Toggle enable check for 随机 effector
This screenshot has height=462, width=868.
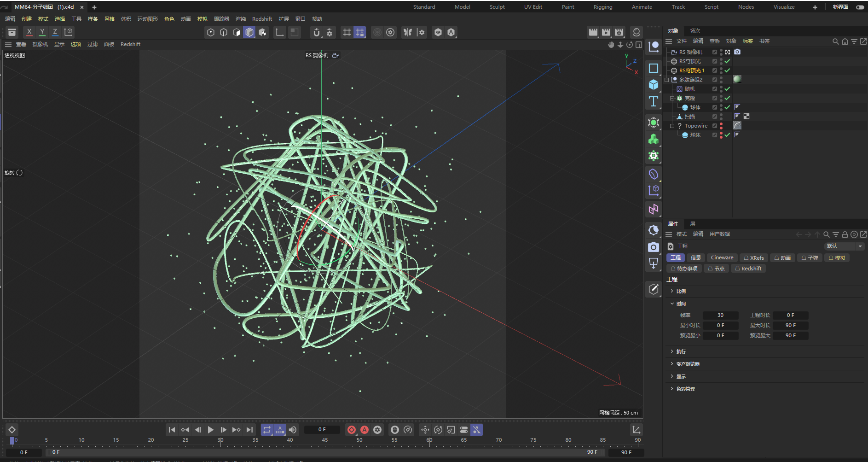pyautogui.click(x=727, y=89)
